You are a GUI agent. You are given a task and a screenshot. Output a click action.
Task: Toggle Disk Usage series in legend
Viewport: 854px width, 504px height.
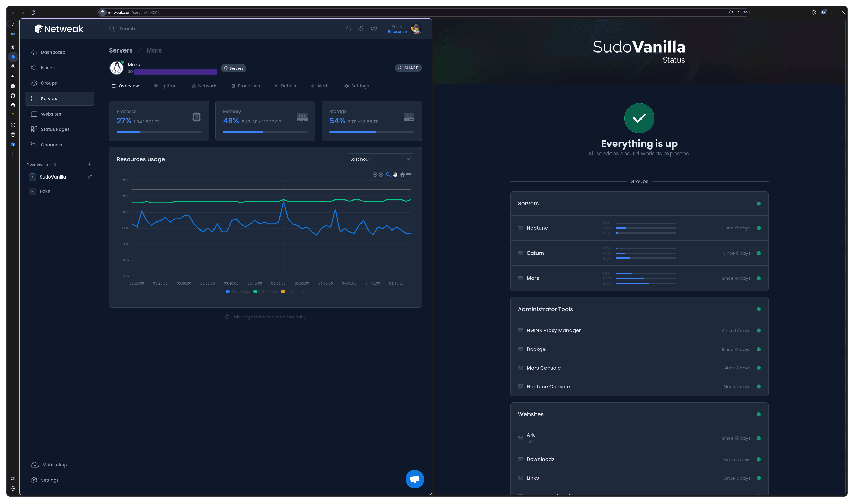(x=293, y=291)
